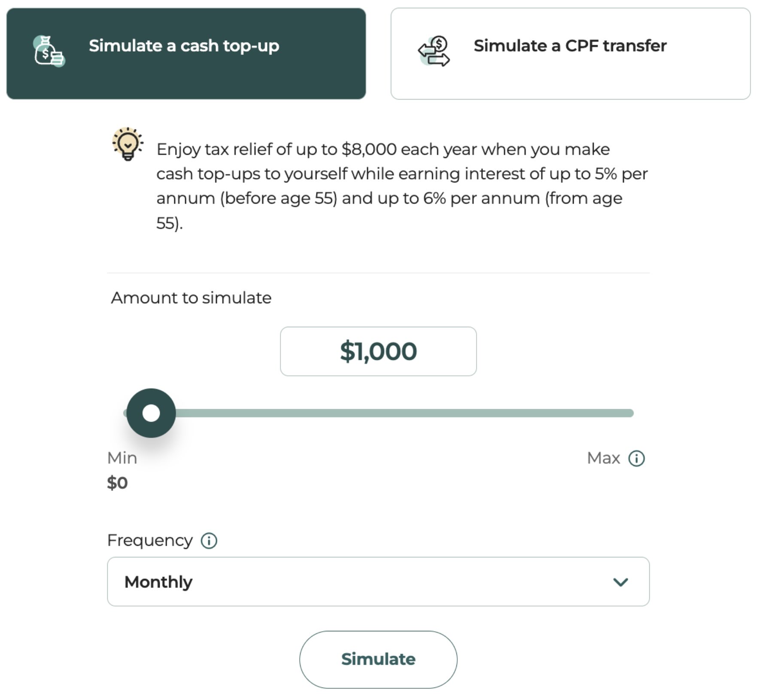Viewport: 760px width, 700px height.
Task: Click the "$0" minimum value text
Action: [117, 483]
